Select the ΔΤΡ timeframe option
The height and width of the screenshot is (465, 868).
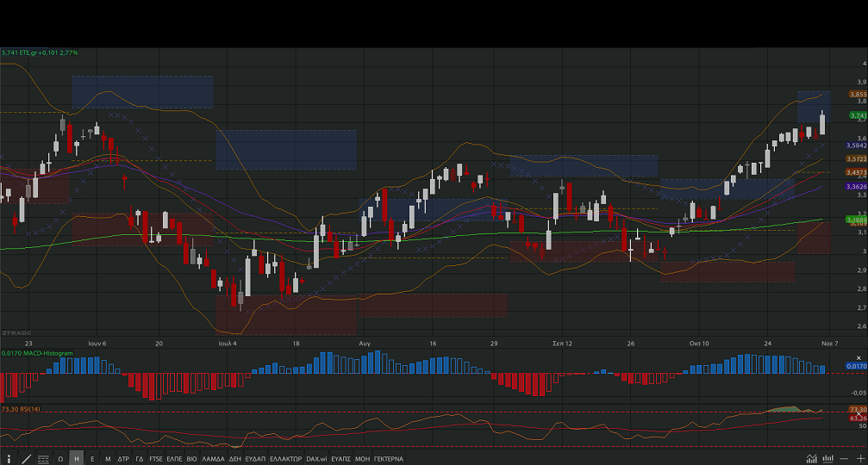123,459
